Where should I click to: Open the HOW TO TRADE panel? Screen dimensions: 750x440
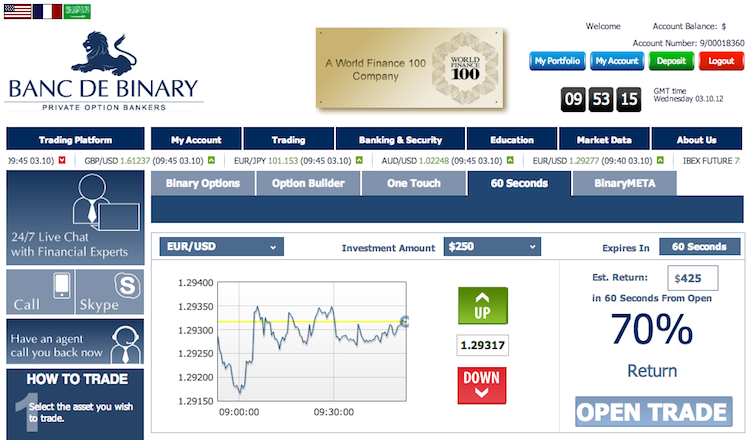75,404
